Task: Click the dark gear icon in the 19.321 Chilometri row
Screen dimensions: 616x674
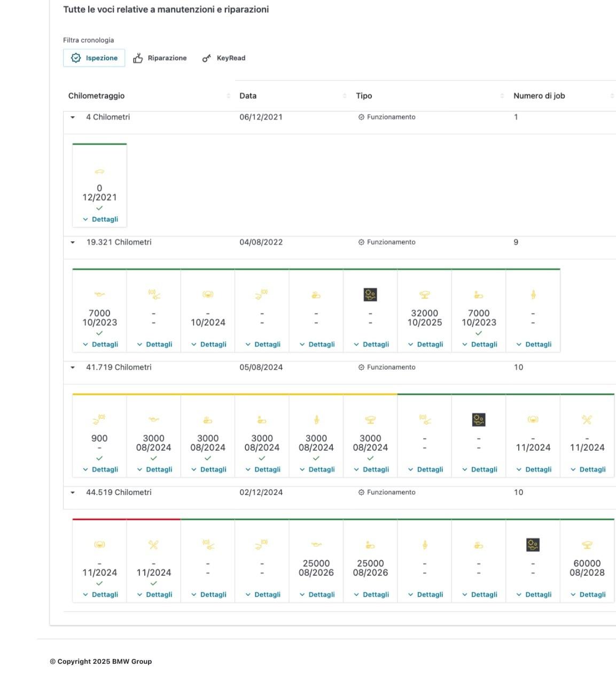Action: pyautogui.click(x=370, y=294)
